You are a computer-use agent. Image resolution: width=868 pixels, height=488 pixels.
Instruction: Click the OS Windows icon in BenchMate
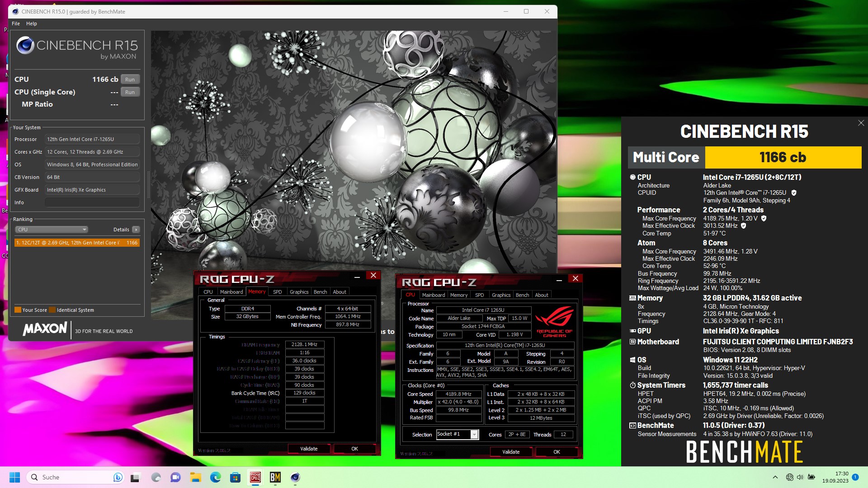click(x=632, y=360)
